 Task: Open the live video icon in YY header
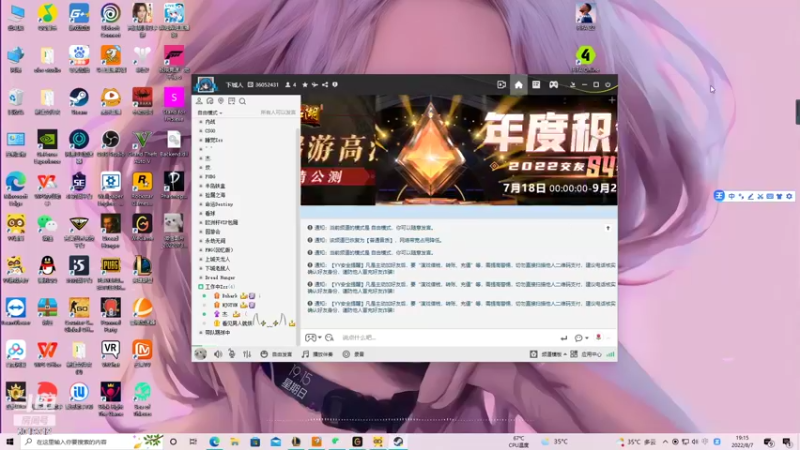[x=501, y=85]
